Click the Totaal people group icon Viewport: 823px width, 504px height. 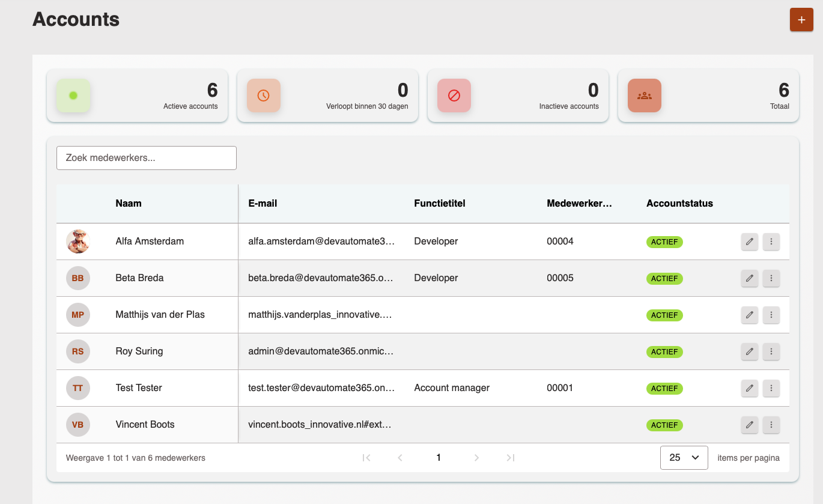pos(645,96)
